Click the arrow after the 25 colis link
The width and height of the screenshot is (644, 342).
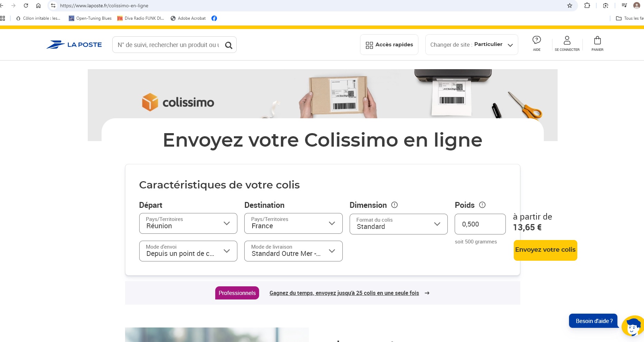tap(427, 293)
